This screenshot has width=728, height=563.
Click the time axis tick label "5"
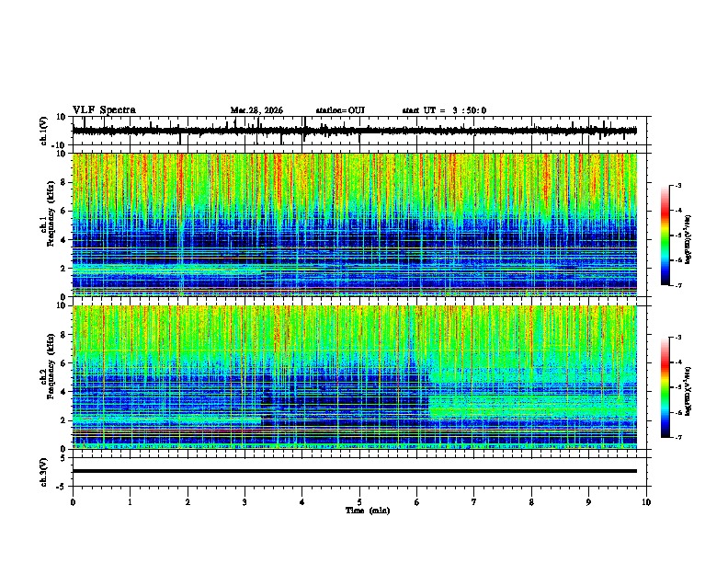click(x=359, y=502)
